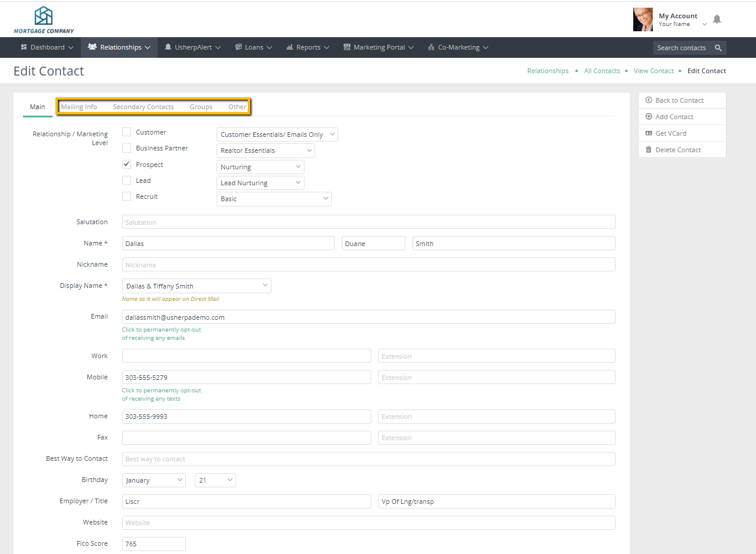The image size is (756, 554).
Task: Open the UsherpAlert menu
Action: coord(193,47)
